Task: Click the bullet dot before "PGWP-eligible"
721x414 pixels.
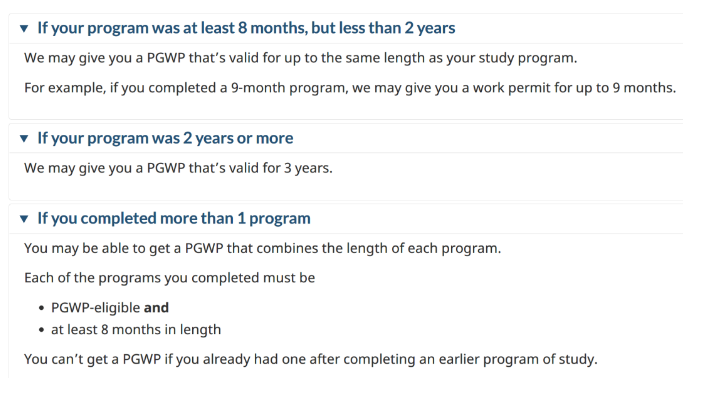Action: (42, 308)
